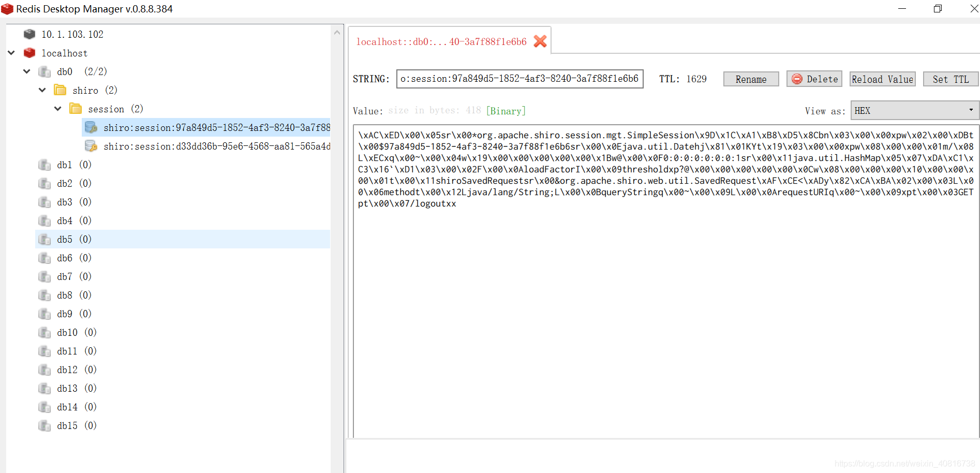Click the db12 database icon
980x473 pixels.
pos(44,369)
